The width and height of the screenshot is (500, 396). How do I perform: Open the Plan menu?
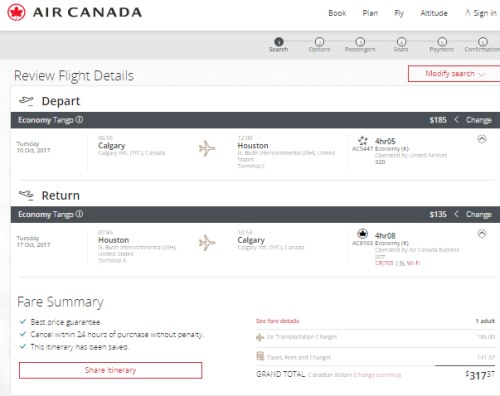pos(370,13)
